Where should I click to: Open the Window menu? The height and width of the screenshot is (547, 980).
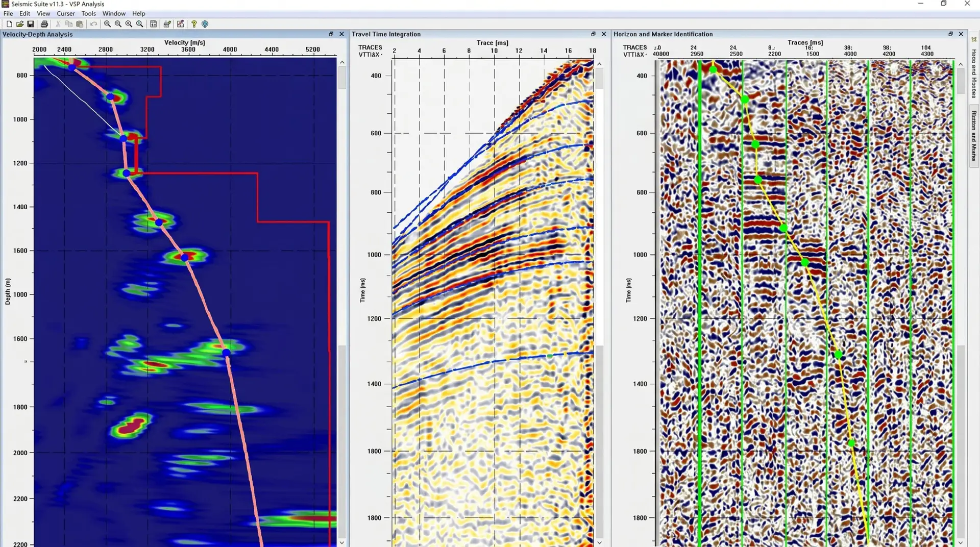point(114,14)
